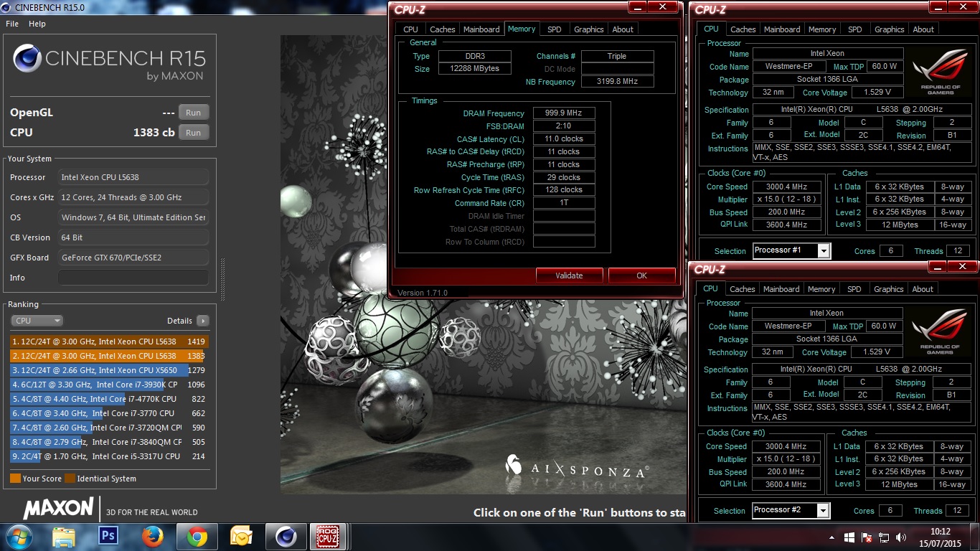Open the Mainboard tab in the Memory CPU-Z window
This screenshot has height=551, width=980.
coord(481,29)
